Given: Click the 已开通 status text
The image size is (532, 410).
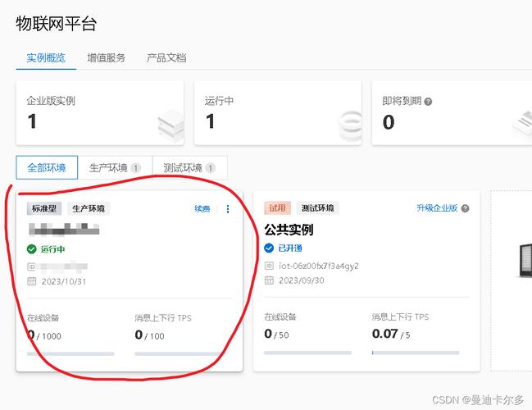Looking at the screenshot, I should click(290, 248).
